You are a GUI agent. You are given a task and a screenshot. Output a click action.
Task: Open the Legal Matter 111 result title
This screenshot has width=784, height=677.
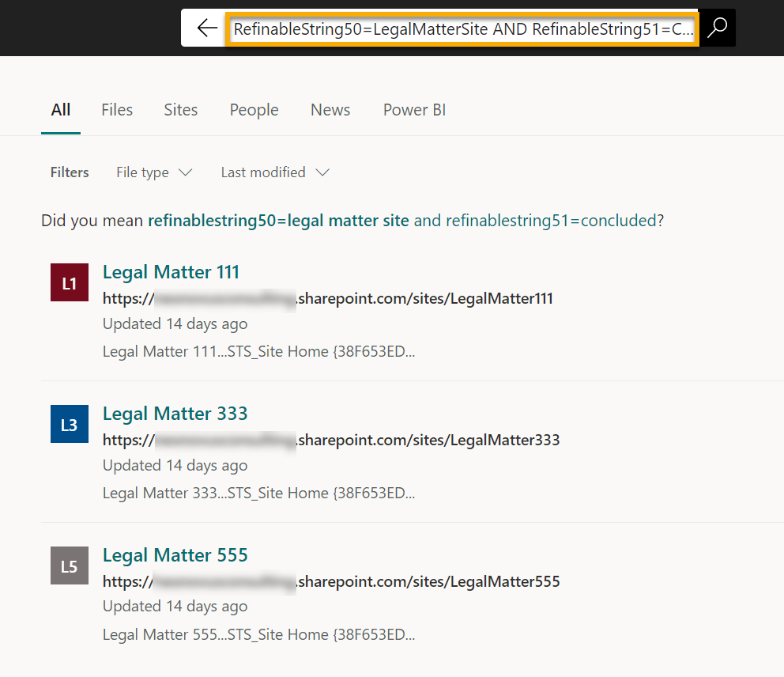pyautogui.click(x=171, y=272)
